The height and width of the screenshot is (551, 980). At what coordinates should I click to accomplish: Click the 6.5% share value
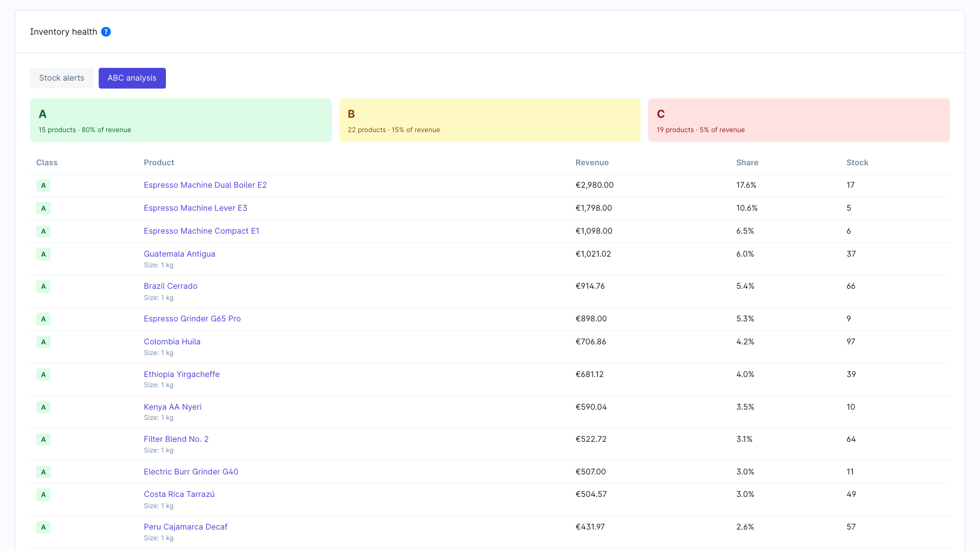745,231
